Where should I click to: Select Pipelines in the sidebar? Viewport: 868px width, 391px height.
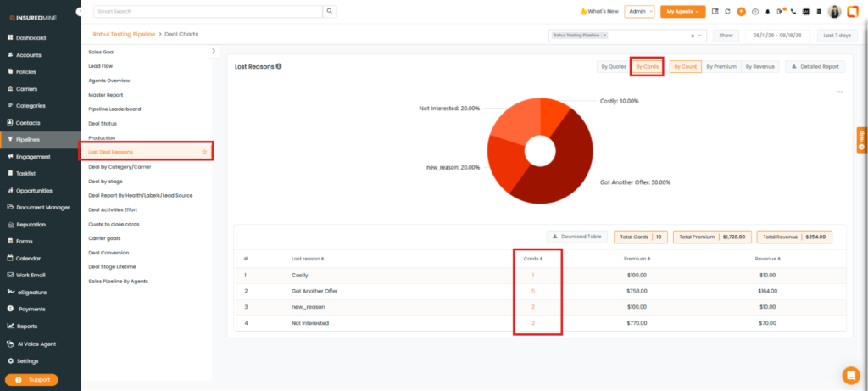coord(40,140)
